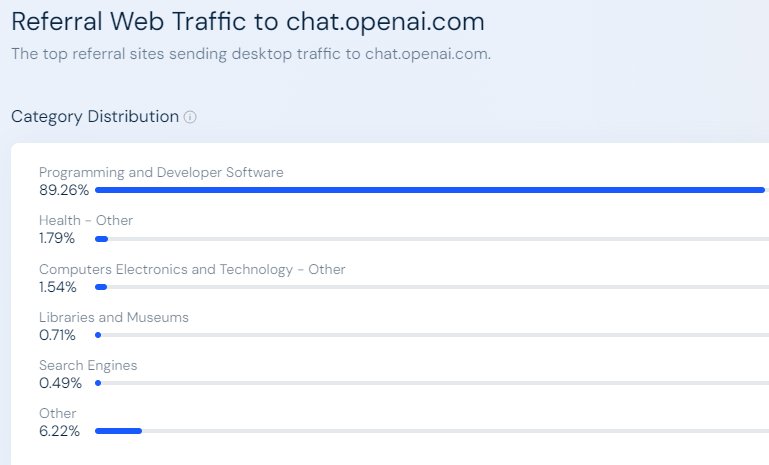Open Computers Electronics and Technology - Other category
Screen dimensions: 769x465
pos(192,269)
